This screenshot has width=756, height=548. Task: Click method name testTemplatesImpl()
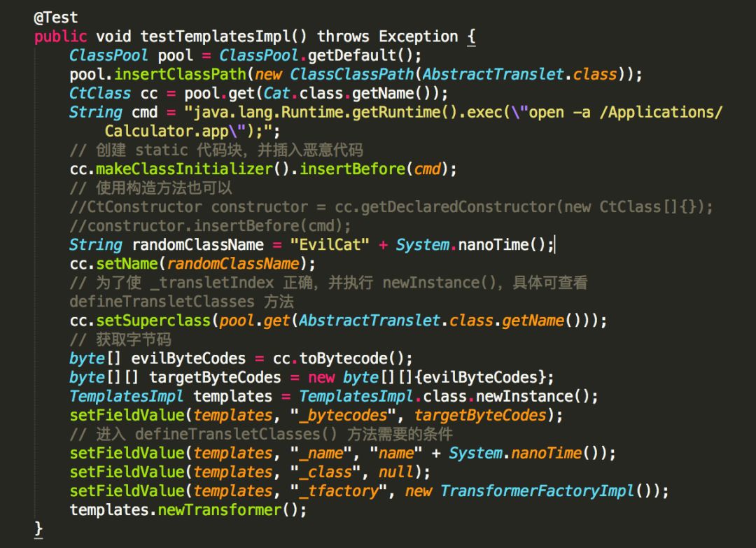[x=223, y=36]
